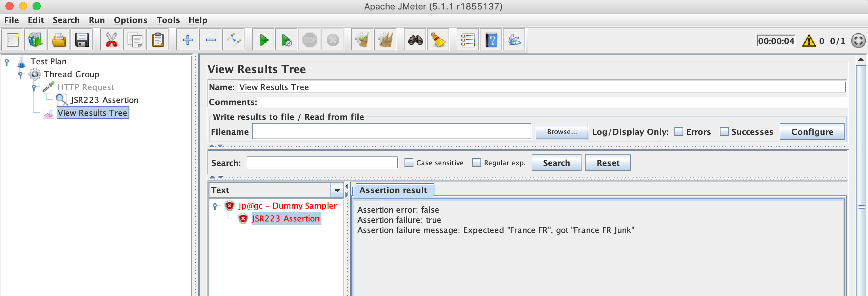Cut selection with the scissors icon
The height and width of the screenshot is (296, 868).
pos(112,40)
